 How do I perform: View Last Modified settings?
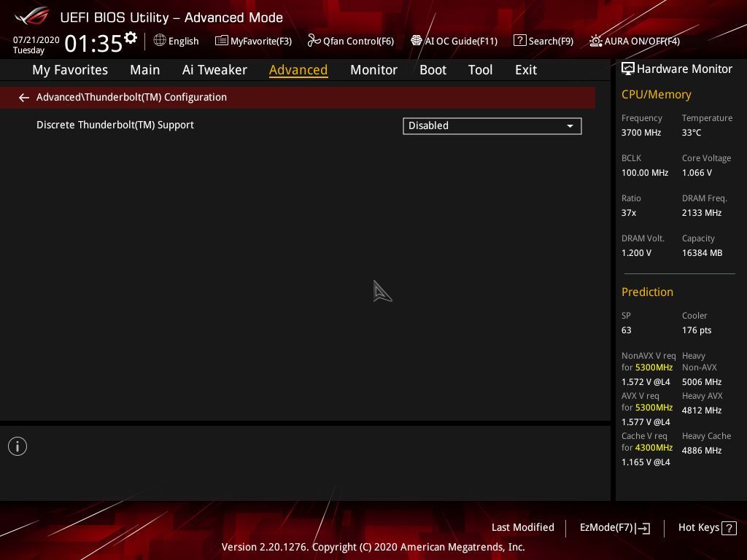522,527
